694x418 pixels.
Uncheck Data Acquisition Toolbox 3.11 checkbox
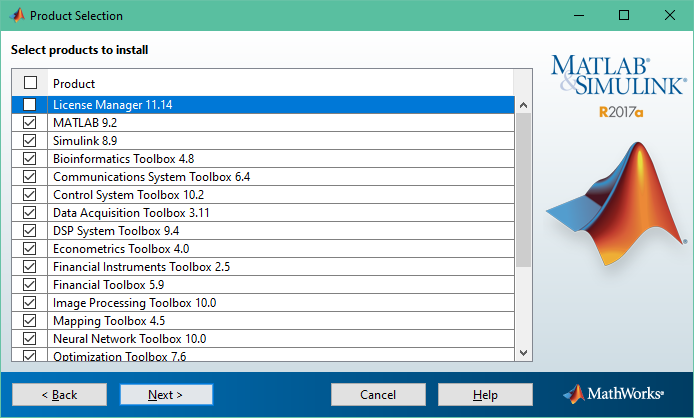tap(30, 213)
